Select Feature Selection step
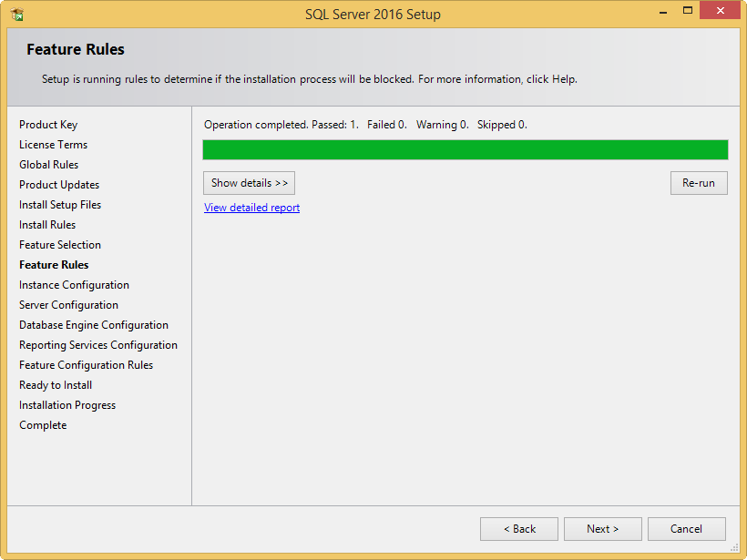This screenshot has height=560, width=747. 60,245
